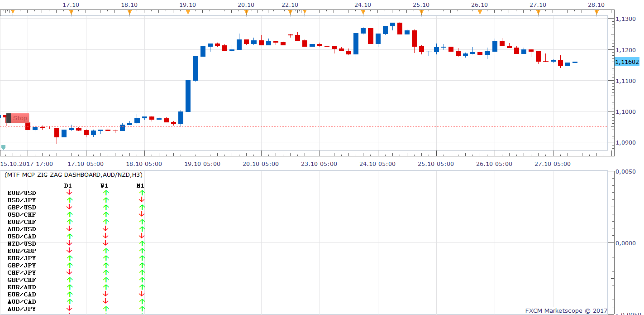Click the USD/CHF M1 red down arrow

[142, 214]
